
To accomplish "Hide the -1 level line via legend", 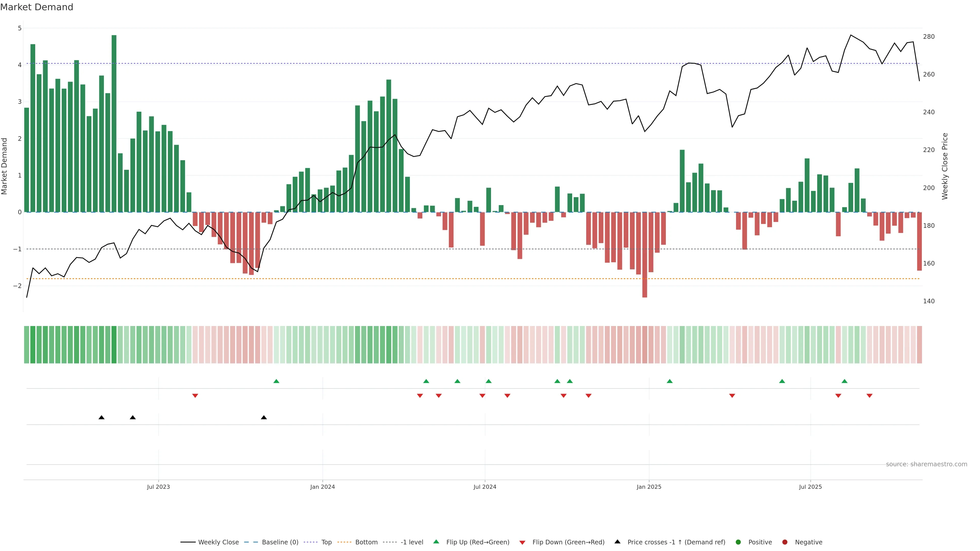I will 412,542.
